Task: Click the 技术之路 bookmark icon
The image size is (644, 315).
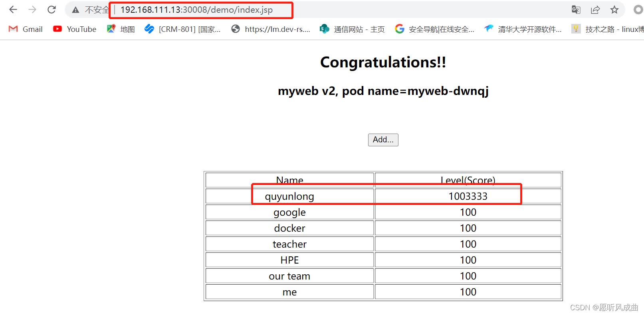Action: click(x=576, y=29)
